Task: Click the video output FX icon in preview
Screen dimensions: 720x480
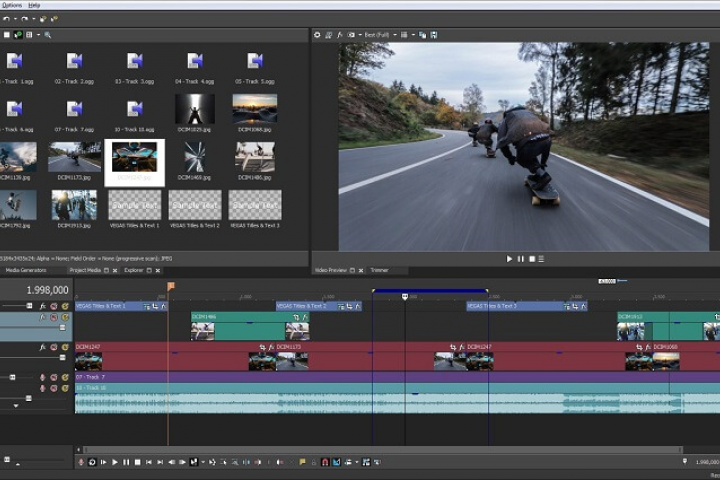Action: point(341,34)
